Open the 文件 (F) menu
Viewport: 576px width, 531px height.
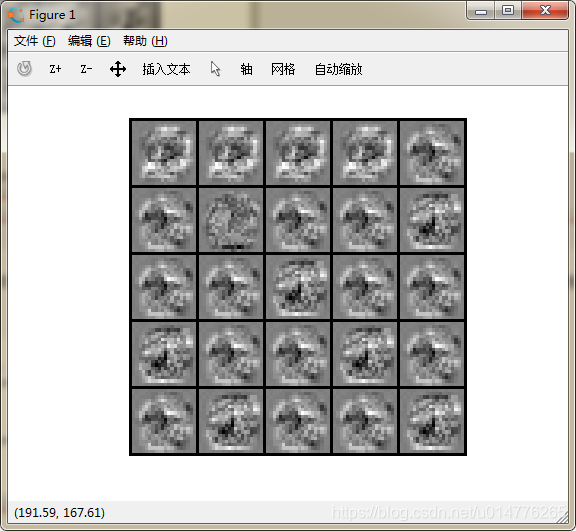(35, 41)
